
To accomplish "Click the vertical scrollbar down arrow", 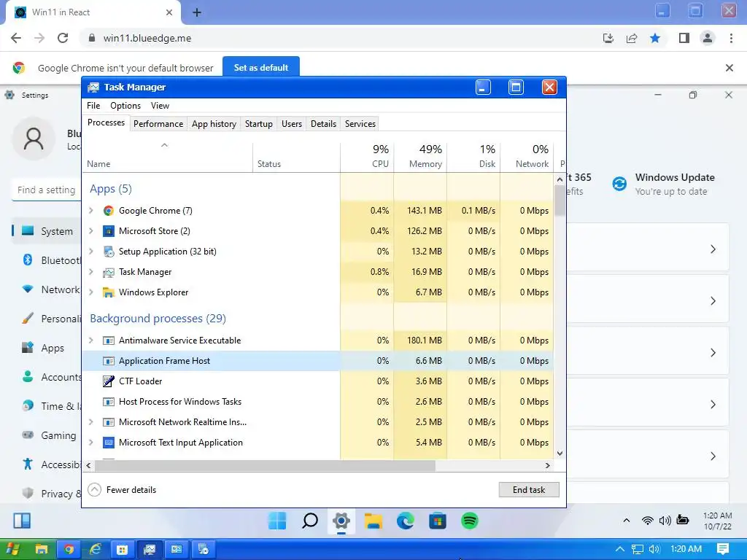I will (560, 454).
